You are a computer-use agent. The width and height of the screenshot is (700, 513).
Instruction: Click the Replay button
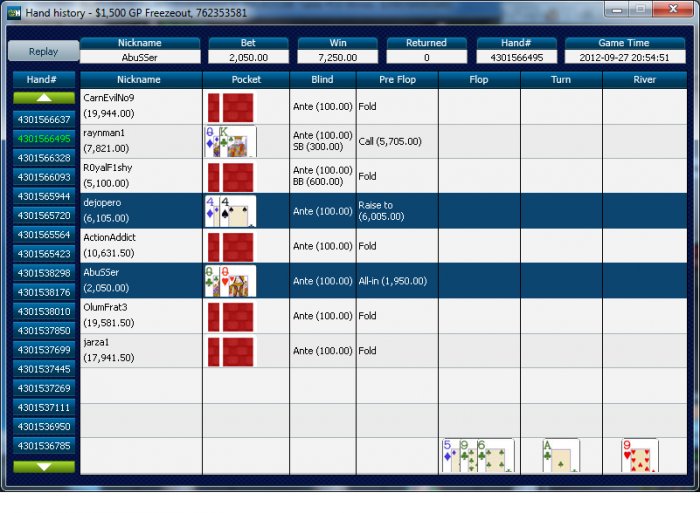pos(43,51)
